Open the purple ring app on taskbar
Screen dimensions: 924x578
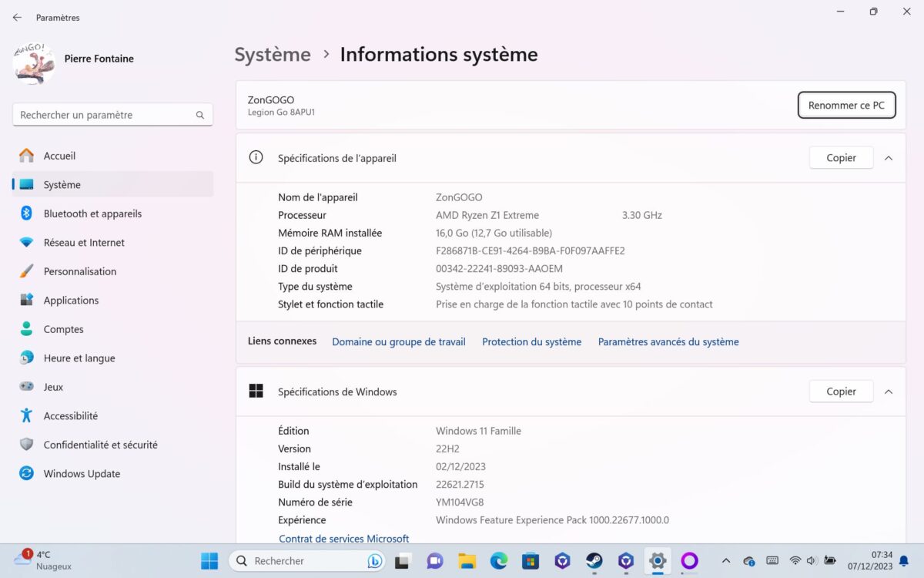pyautogui.click(x=689, y=561)
